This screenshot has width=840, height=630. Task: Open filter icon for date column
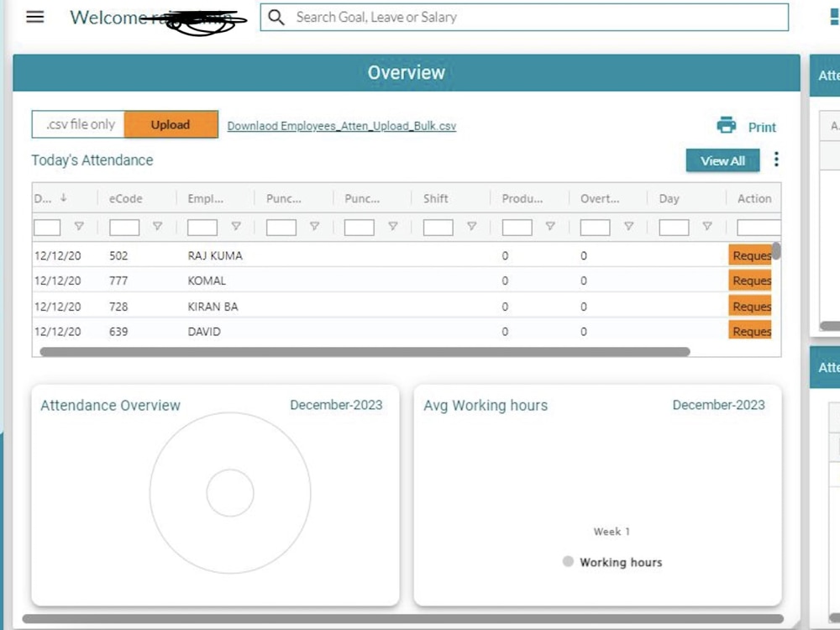click(79, 226)
